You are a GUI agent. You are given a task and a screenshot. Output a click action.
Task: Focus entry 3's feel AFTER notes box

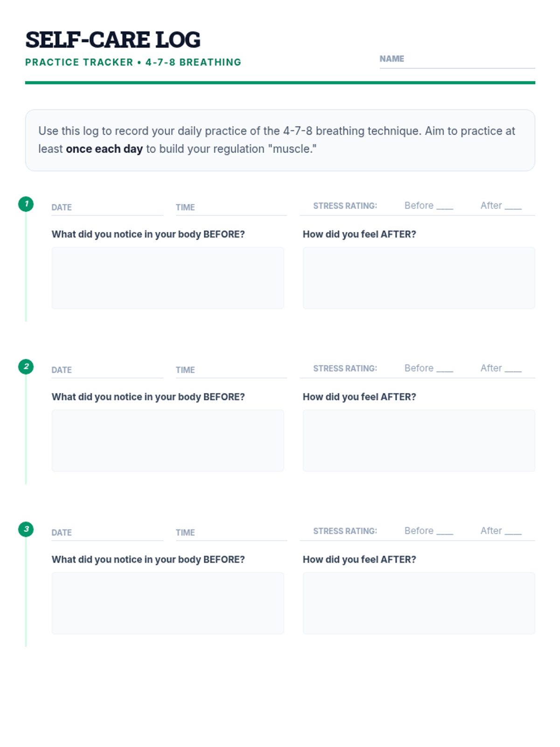tap(419, 603)
